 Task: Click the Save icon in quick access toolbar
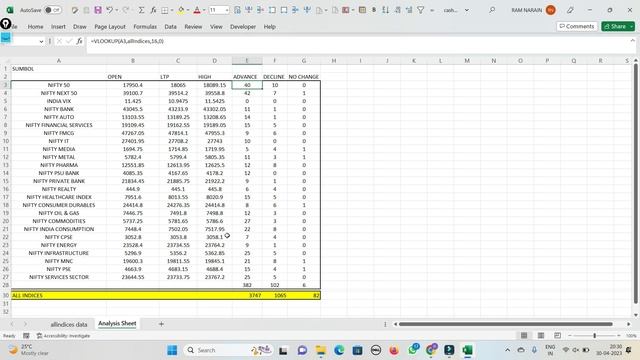(x=98, y=10)
